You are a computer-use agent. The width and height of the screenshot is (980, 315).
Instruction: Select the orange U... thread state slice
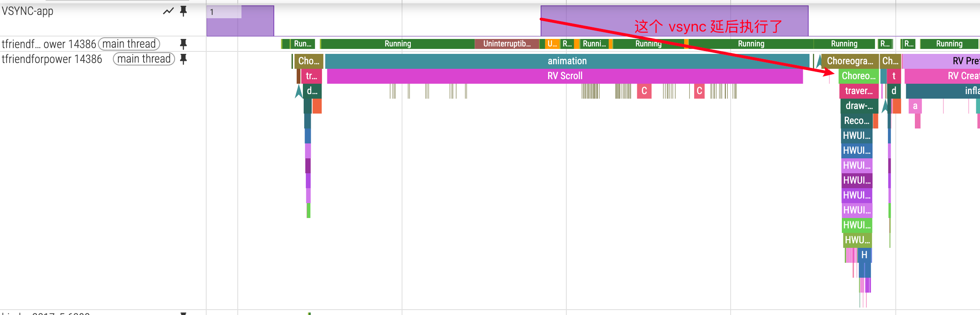pos(552,44)
